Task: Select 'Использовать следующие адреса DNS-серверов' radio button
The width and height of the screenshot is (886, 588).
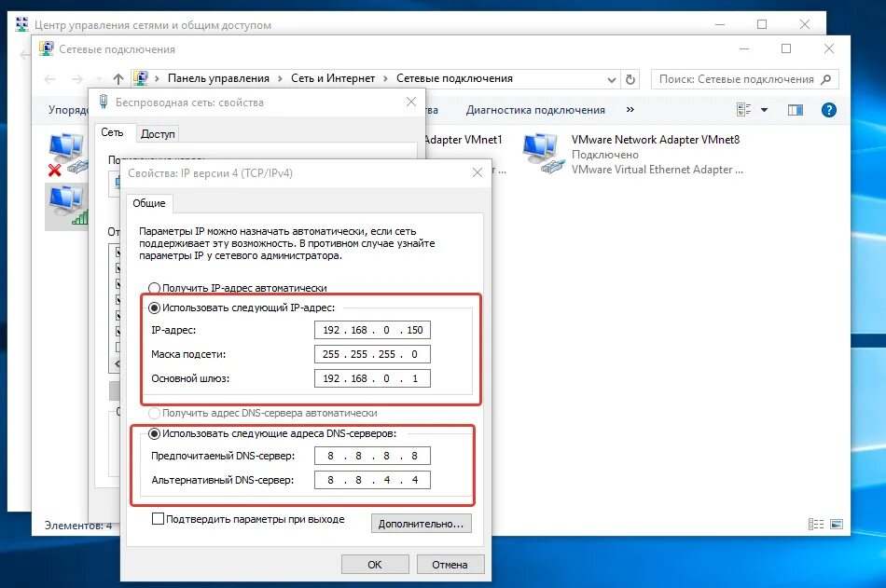Action: point(154,434)
